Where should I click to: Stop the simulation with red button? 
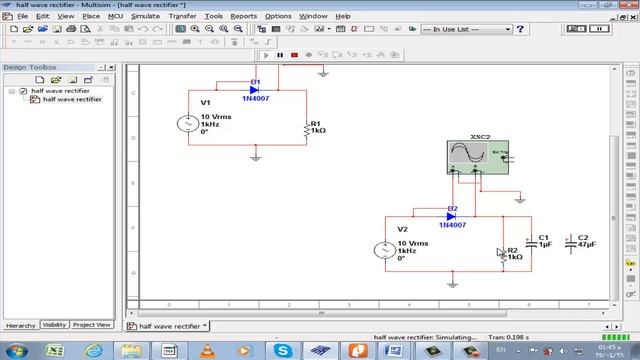click(294, 55)
